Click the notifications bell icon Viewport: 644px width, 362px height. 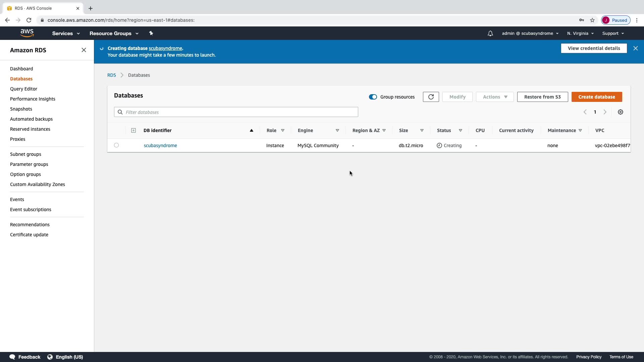coord(490,34)
